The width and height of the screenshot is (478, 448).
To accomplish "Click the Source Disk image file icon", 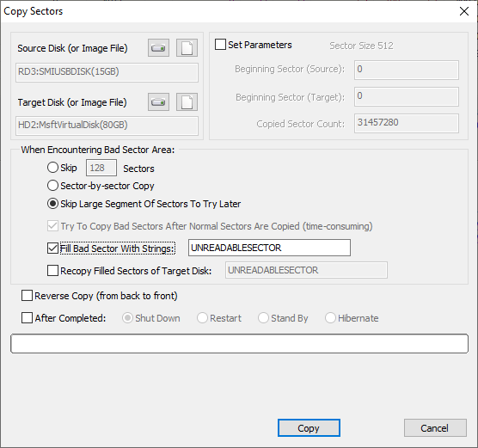I will [187, 48].
